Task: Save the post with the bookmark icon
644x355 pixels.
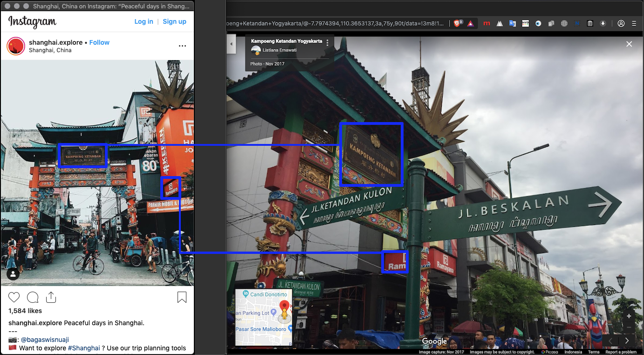Action: click(x=182, y=297)
